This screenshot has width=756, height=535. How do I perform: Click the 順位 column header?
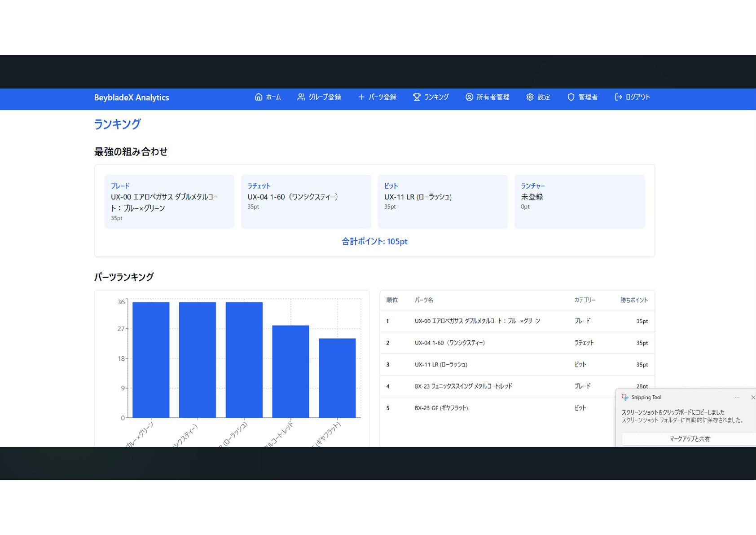coord(392,300)
